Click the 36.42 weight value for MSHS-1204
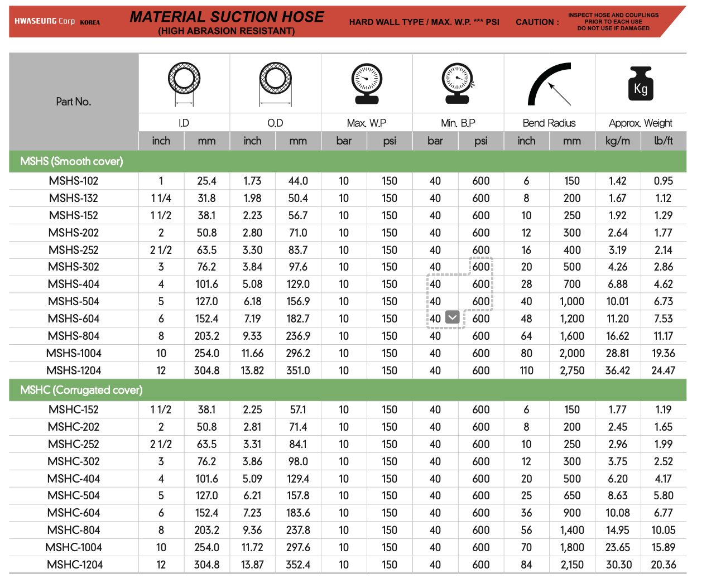The width and height of the screenshot is (721, 588). tap(618, 370)
